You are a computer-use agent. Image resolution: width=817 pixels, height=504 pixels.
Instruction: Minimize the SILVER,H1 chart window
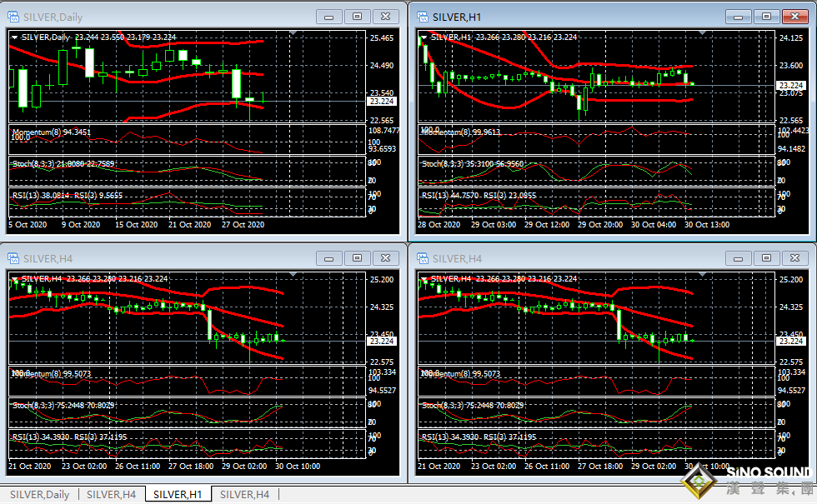coord(739,17)
